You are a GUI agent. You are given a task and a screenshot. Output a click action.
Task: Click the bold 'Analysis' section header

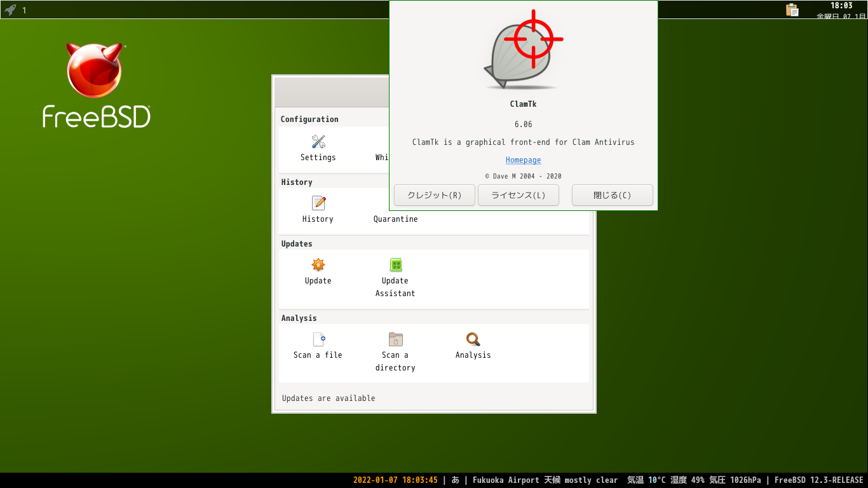(299, 318)
